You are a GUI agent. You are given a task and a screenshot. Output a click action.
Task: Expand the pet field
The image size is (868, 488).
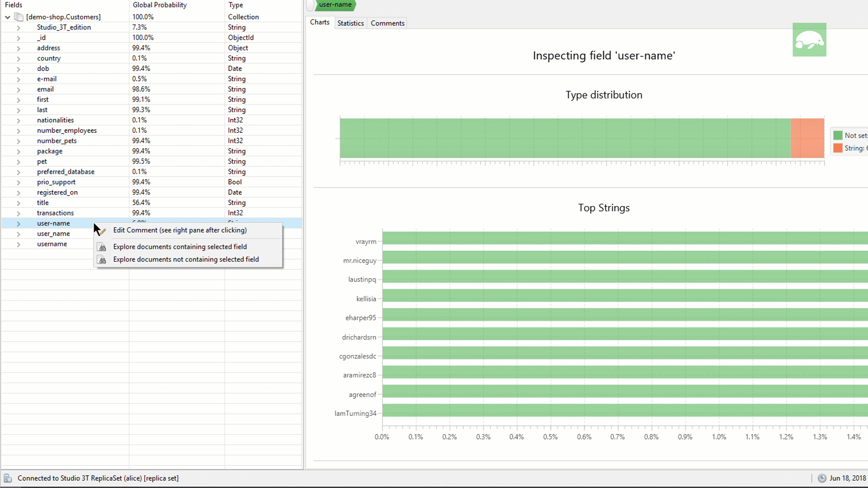(19, 162)
